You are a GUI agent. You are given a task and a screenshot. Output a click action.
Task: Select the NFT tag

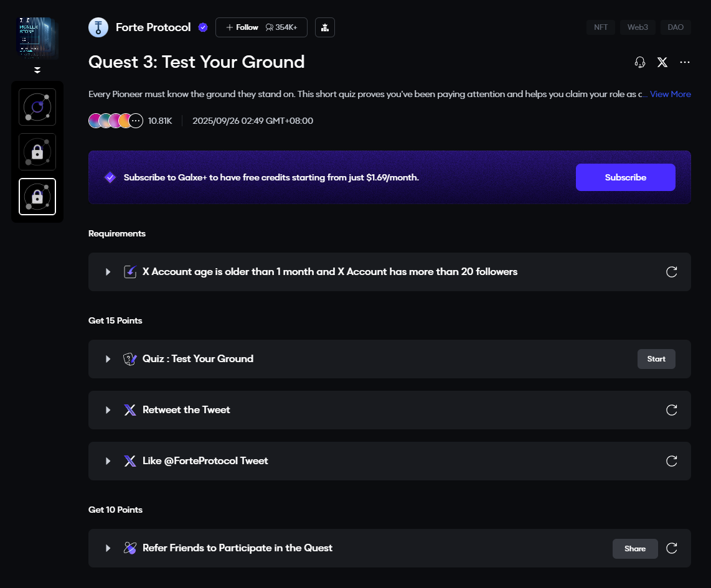click(x=601, y=27)
